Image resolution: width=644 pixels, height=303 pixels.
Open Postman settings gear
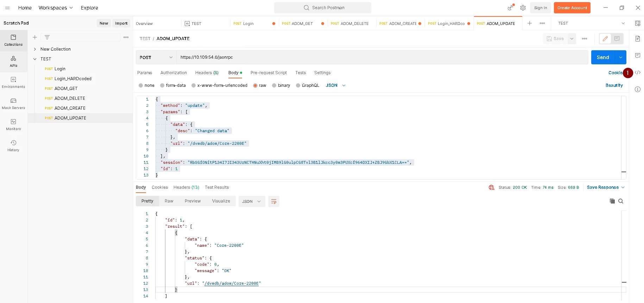tap(523, 8)
